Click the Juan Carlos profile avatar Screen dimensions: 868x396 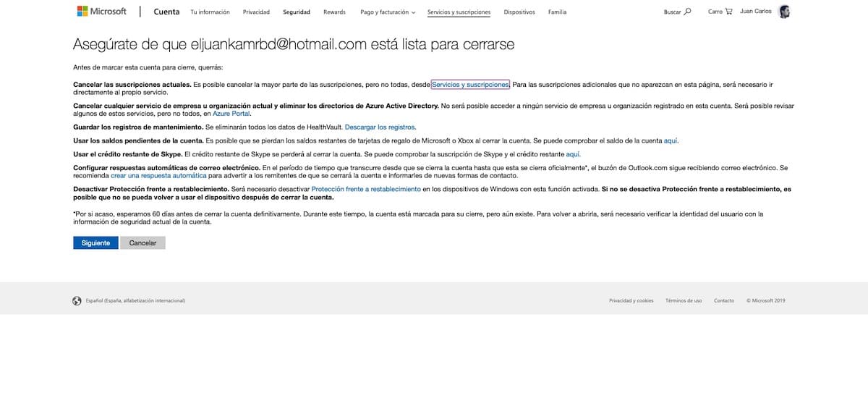[785, 12]
